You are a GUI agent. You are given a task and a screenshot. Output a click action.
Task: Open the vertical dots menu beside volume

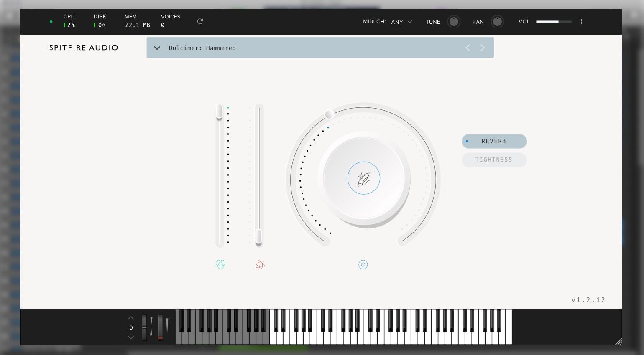pyautogui.click(x=581, y=21)
